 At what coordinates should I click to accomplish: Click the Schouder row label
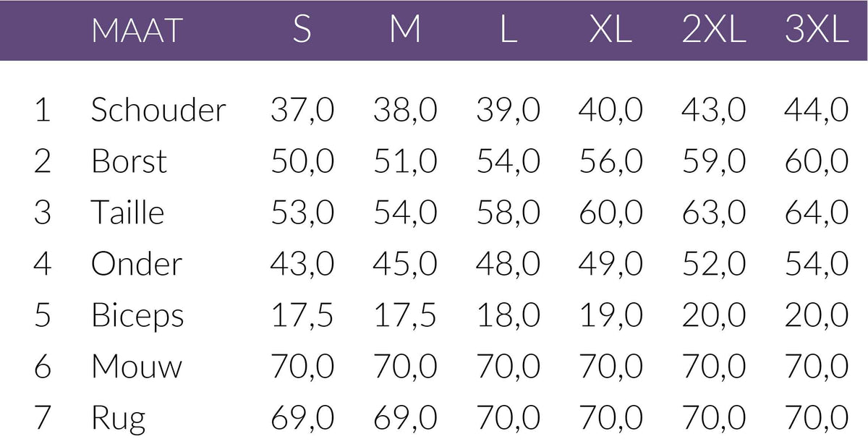click(x=158, y=110)
